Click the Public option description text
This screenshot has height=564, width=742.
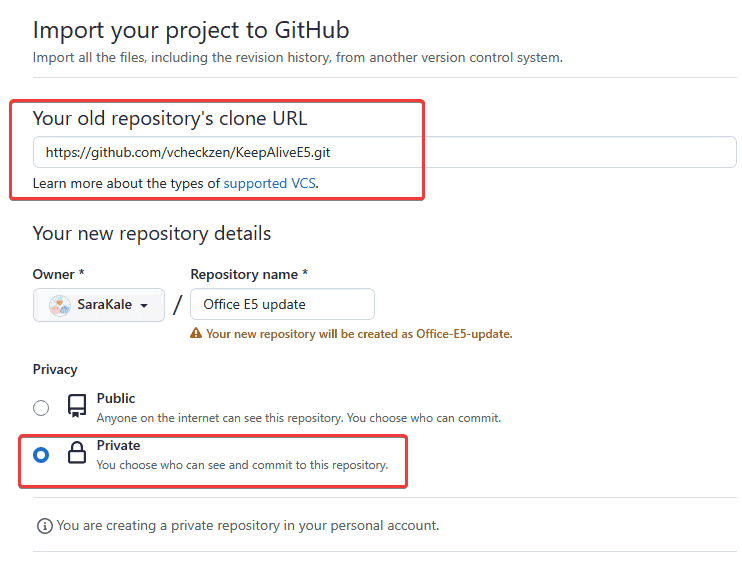tap(298, 417)
